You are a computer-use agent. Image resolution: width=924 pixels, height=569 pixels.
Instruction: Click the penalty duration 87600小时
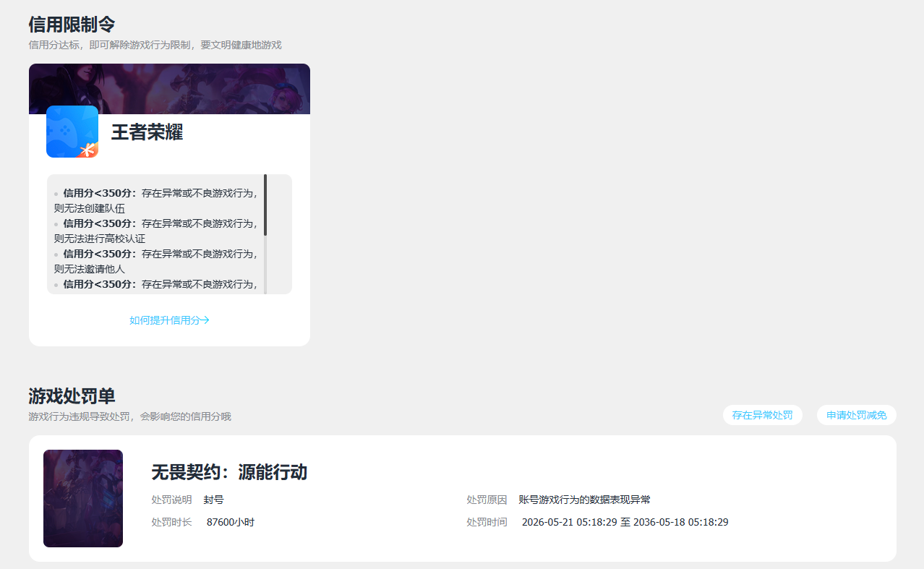tap(231, 522)
